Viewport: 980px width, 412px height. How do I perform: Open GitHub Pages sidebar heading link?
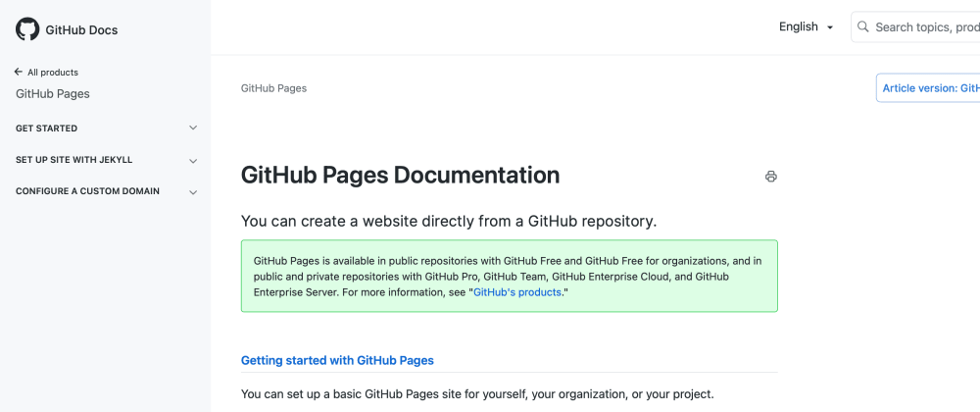[53, 94]
